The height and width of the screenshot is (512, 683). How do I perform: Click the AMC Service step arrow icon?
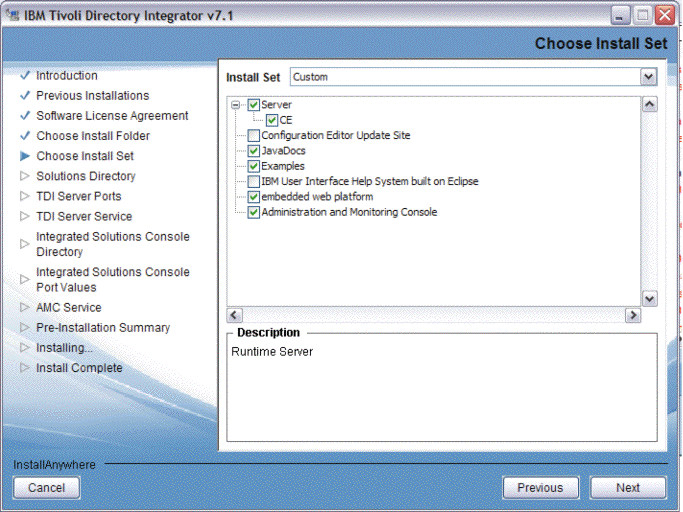point(25,308)
